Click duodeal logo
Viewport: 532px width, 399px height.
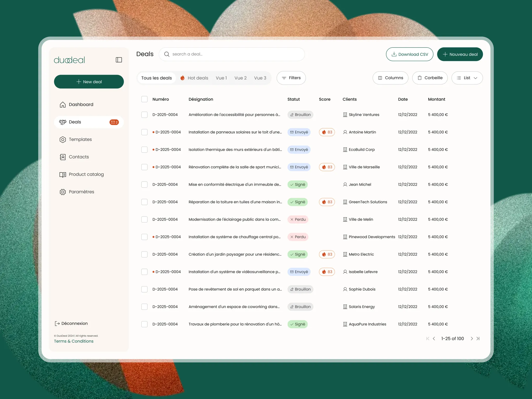[69, 60]
